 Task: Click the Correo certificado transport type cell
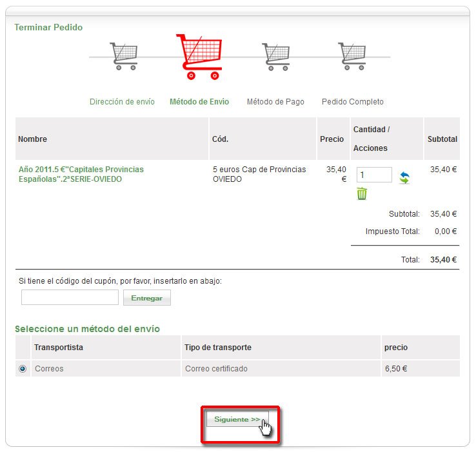[216, 369]
